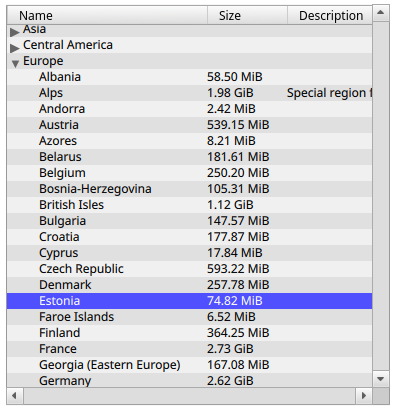This screenshot has height=415, width=394.
Task: Select the Alps region row
Action: [189, 93]
